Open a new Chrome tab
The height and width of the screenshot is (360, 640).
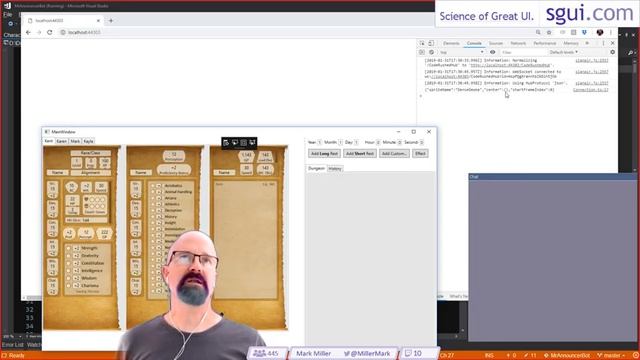point(111,20)
